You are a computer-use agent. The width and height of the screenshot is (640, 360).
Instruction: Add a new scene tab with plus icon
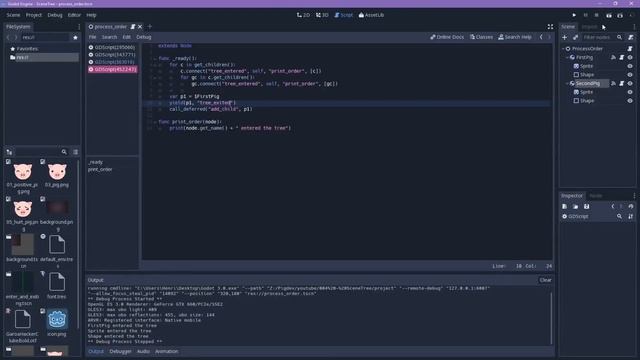[149, 27]
